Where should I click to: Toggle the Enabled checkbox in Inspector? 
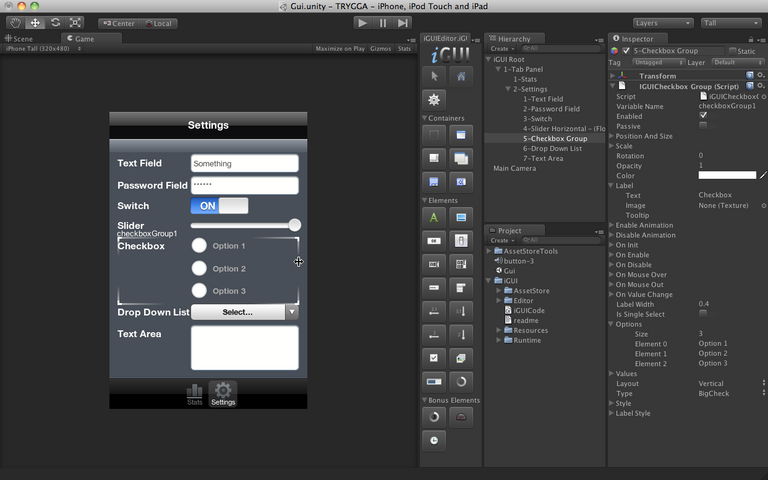[x=703, y=116]
